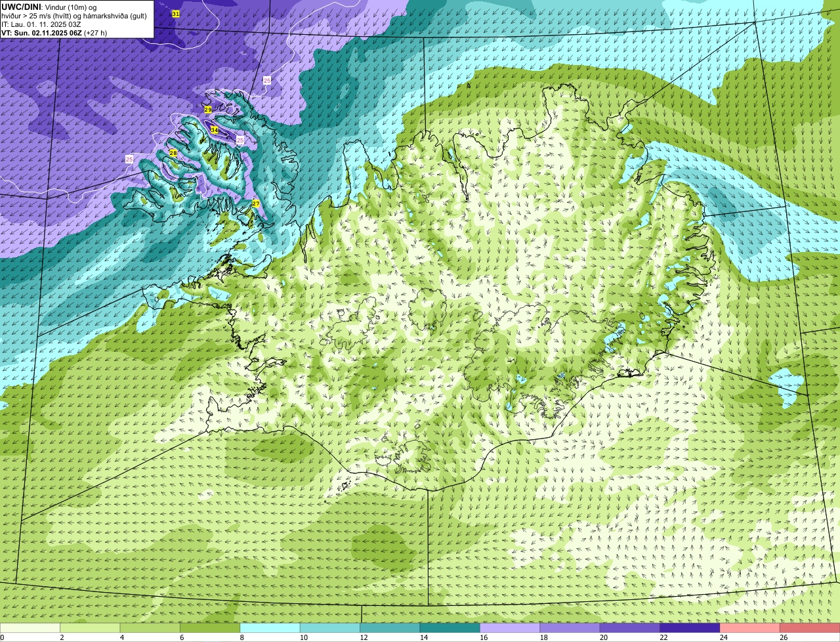Click the 16–18 m/s lavender legend swatch
This screenshot has width=840, height=642.
coord(510,628)
